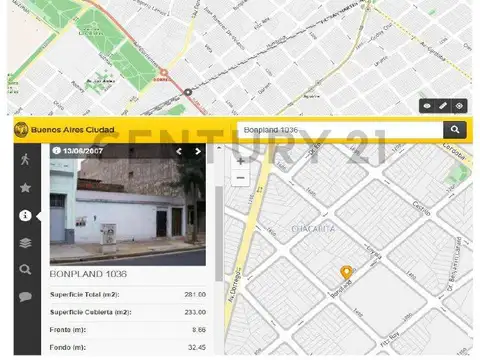The width and height of the screenshot is (480, 360).
Task: Open the speech bubble comments icon
Action: [25, 296]
